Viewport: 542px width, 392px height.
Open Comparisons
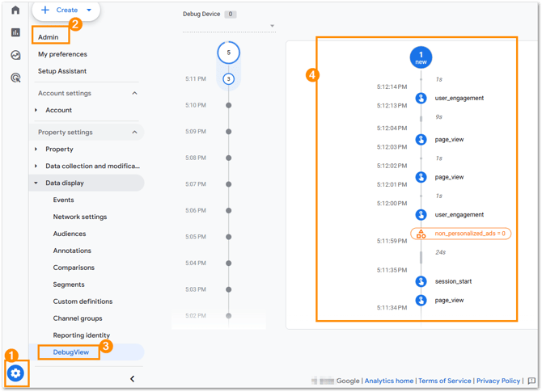[74, 268]
